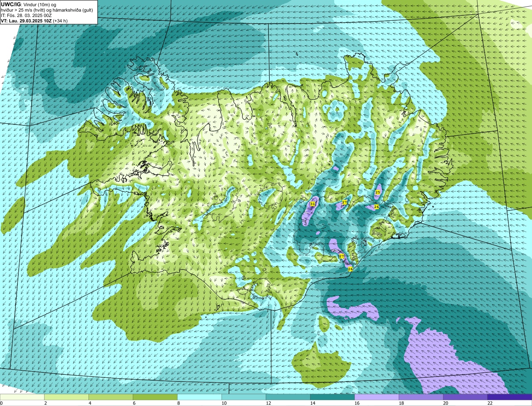This screenshot has width=532, height=406.
Task: Click the legend scale number 22
Action: tap(490, 403)
